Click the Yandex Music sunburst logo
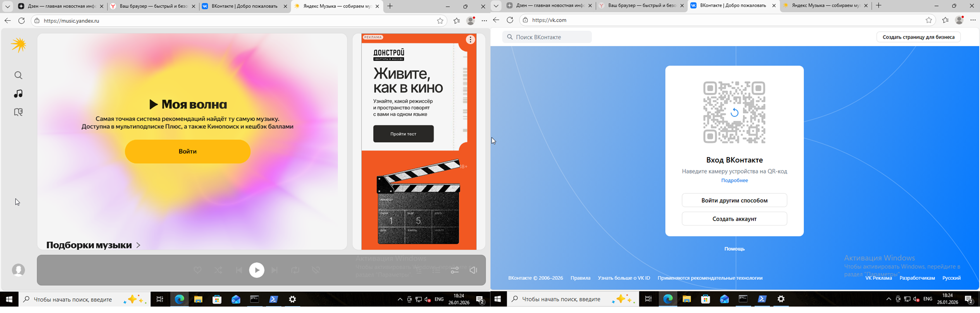Image resolution: width=980 pixels, height=313 pixels. pos(19,45)
